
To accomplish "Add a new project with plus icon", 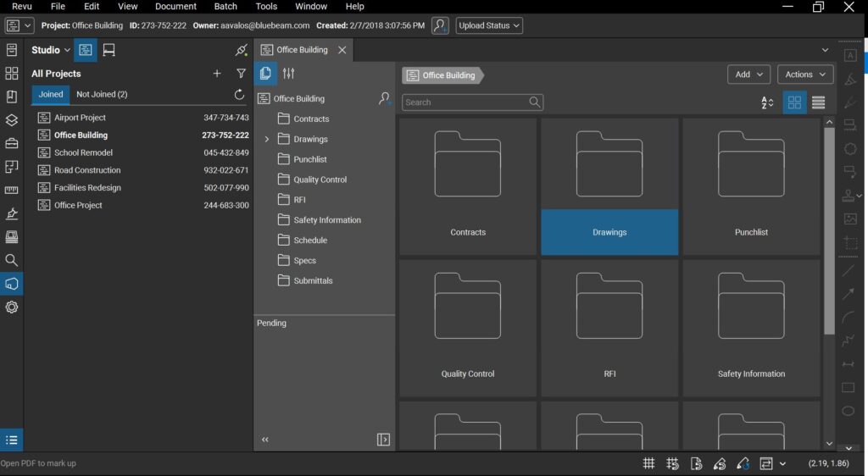I will point(217,74).
